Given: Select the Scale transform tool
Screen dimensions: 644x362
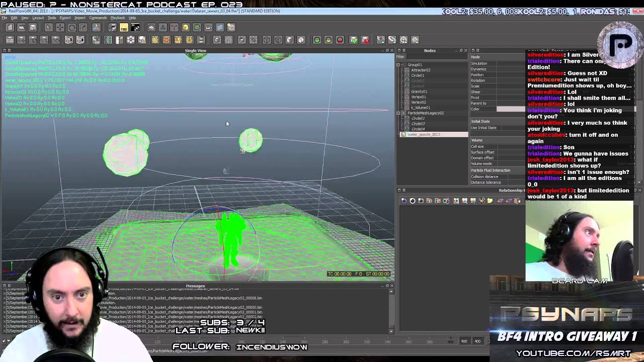Looking at the screenshot, I should tap(83, 28).
